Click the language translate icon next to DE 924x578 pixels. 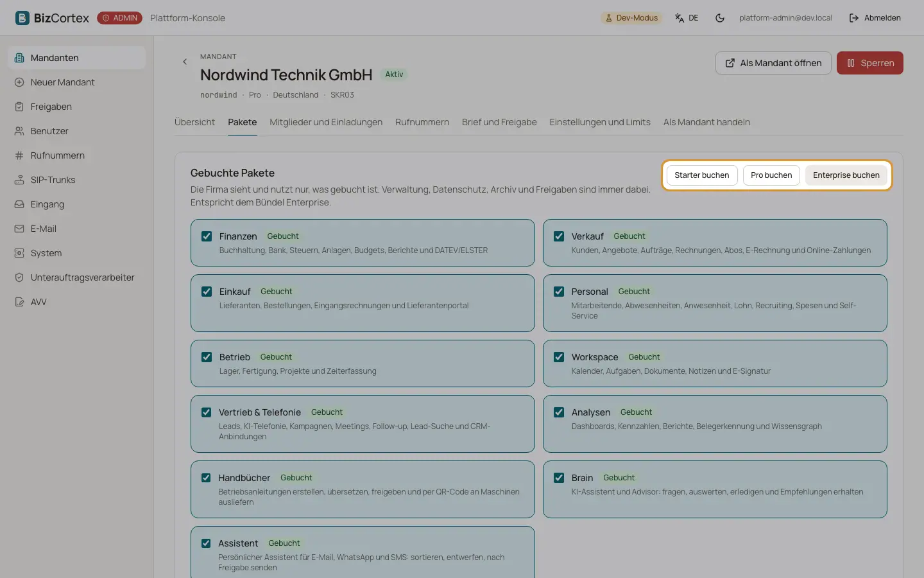(680, 18)
